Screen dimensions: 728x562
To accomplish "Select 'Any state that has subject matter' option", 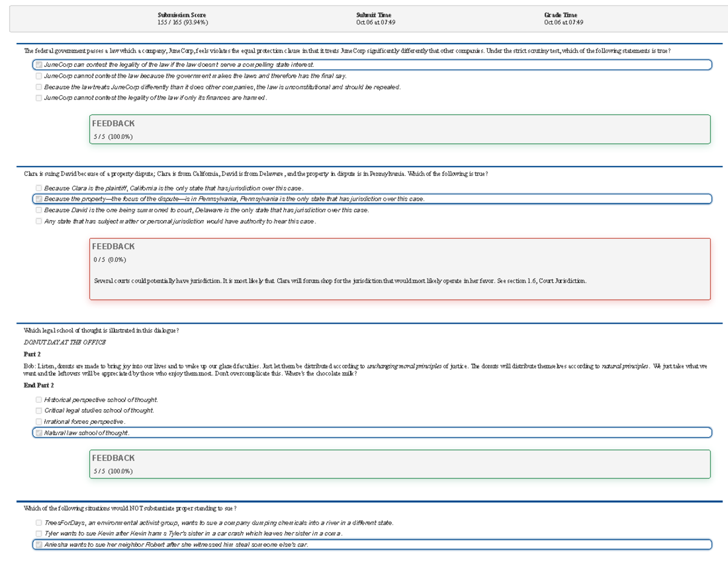I will pos(39,221).
